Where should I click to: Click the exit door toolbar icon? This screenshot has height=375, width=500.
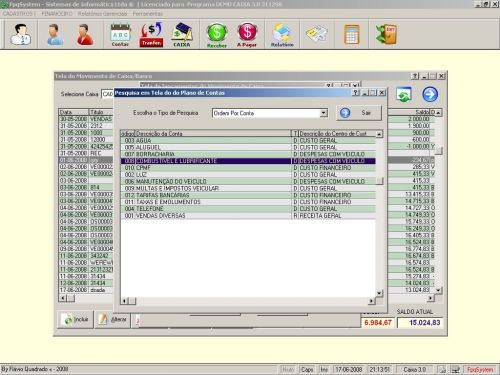coord(386,34)
